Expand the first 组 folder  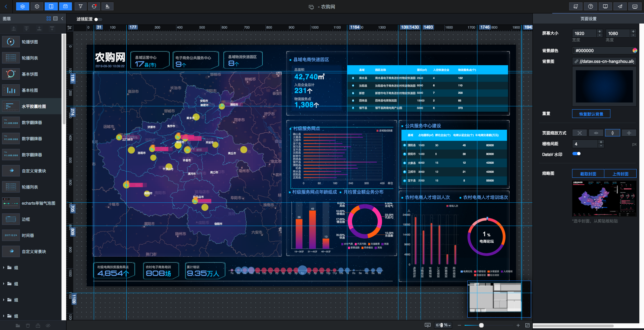4,267
